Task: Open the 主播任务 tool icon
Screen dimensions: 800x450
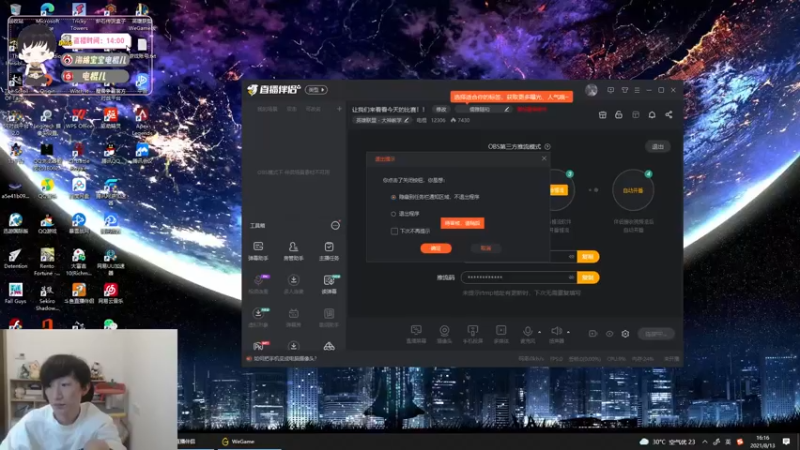Action: click(x=329, y=251)
